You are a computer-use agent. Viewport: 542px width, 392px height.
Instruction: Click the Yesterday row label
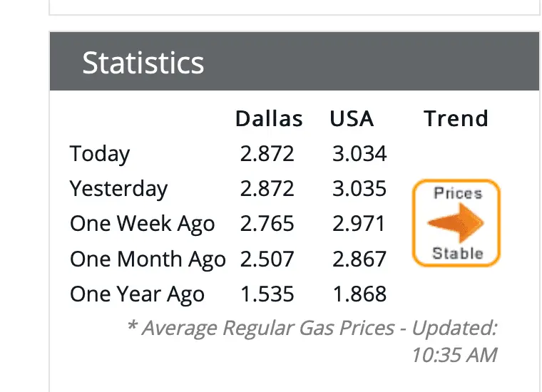tap(118, 188)
